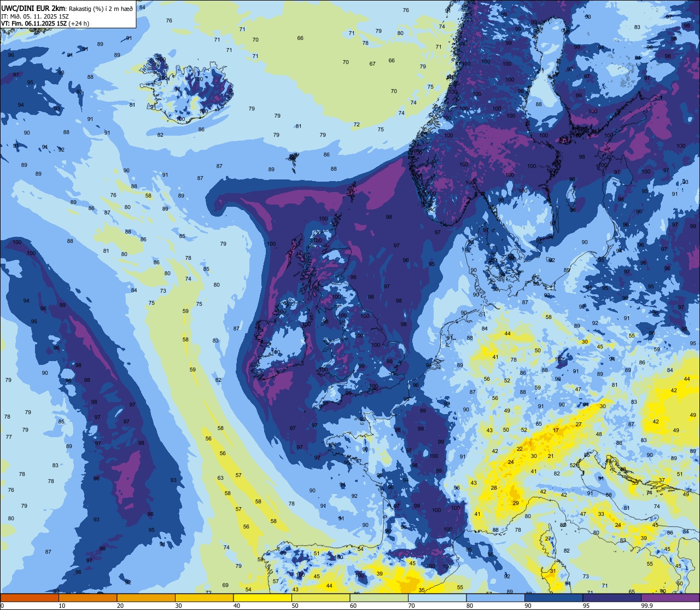Select the 10–20 orange legend swatch
The height and width of the screenshot is (610, 700).
(87, 597)
